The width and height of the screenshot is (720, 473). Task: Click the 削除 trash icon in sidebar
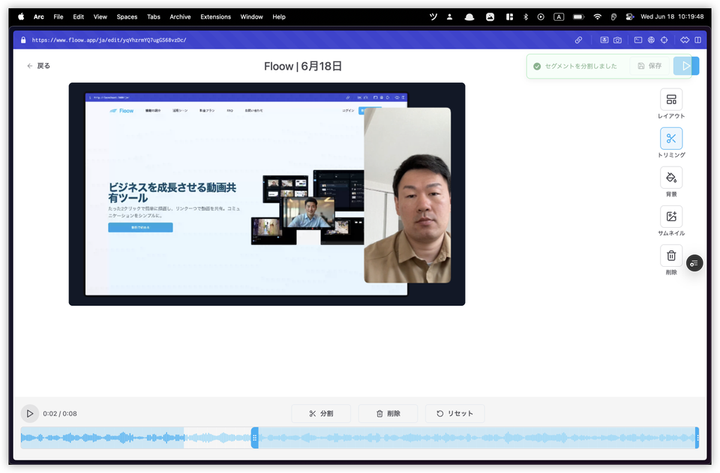[671, 256]
